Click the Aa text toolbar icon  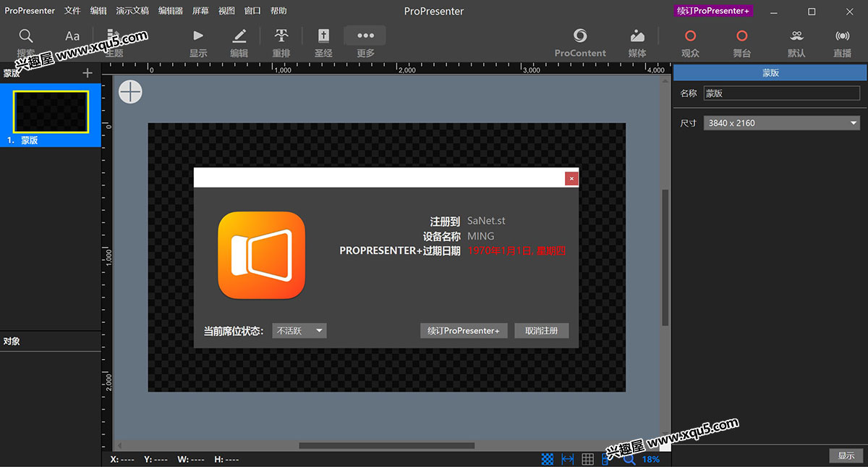[72, 35]
